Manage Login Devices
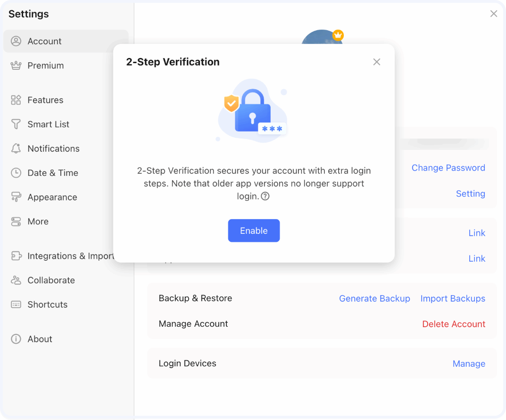This screenshot has width=506, height=420. [469, 363]
